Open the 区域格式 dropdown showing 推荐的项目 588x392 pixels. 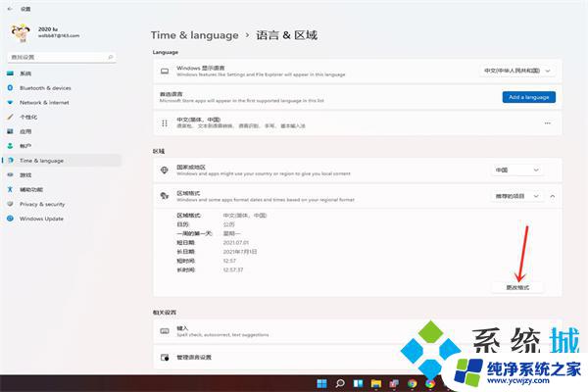click(515, 196)
